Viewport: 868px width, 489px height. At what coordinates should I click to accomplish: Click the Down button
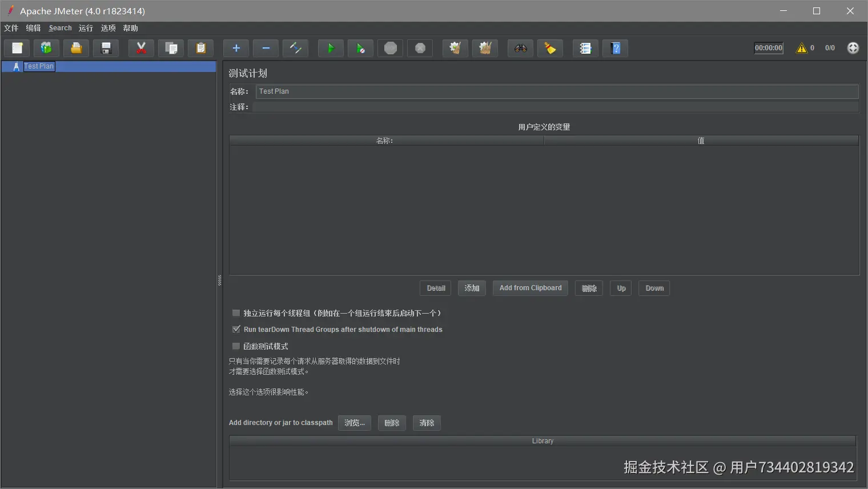654,288
